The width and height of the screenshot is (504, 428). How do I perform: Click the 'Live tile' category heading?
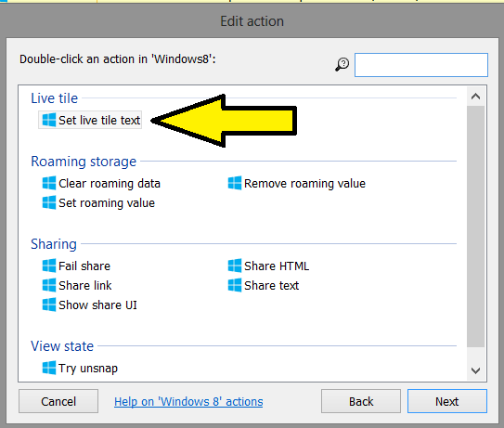coord(55,98)
